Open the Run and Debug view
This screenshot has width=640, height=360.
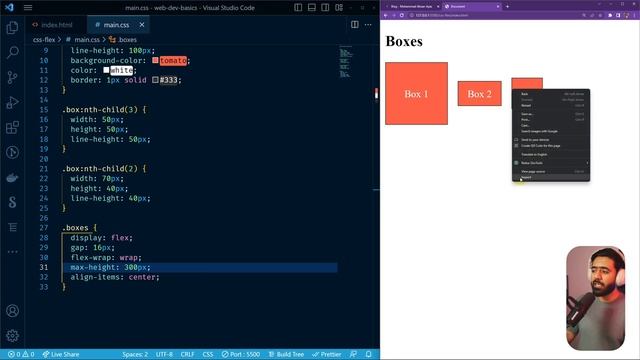(12, 102)
